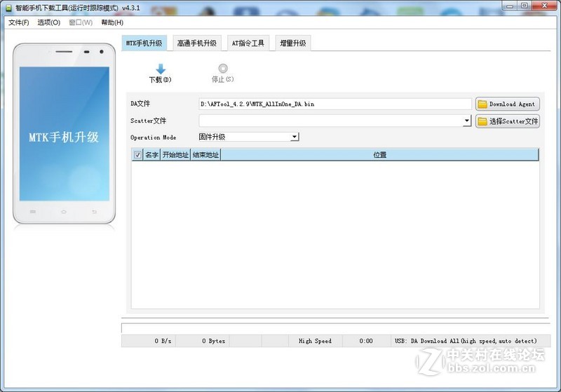Maximize the download tool window
Image resolution: width=561 pixels, height=392 pixels.
(x=524, y=6)
